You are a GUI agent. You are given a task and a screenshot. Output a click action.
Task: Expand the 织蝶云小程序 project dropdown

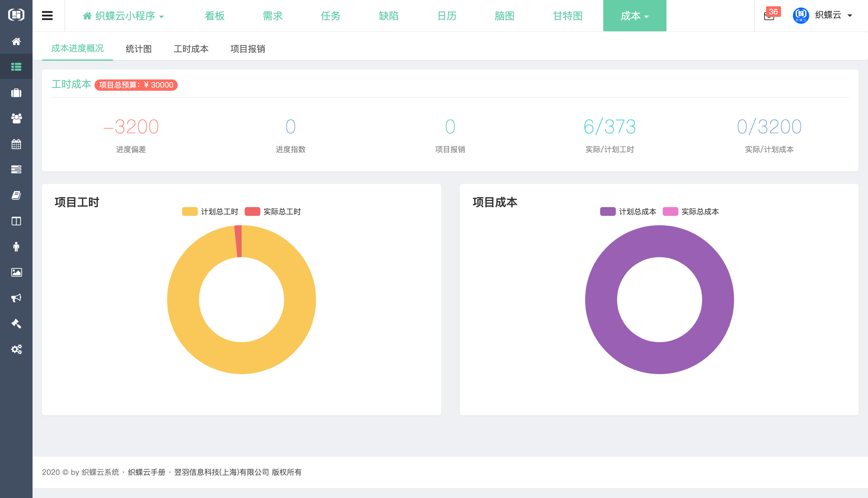(x=124, y=16)
